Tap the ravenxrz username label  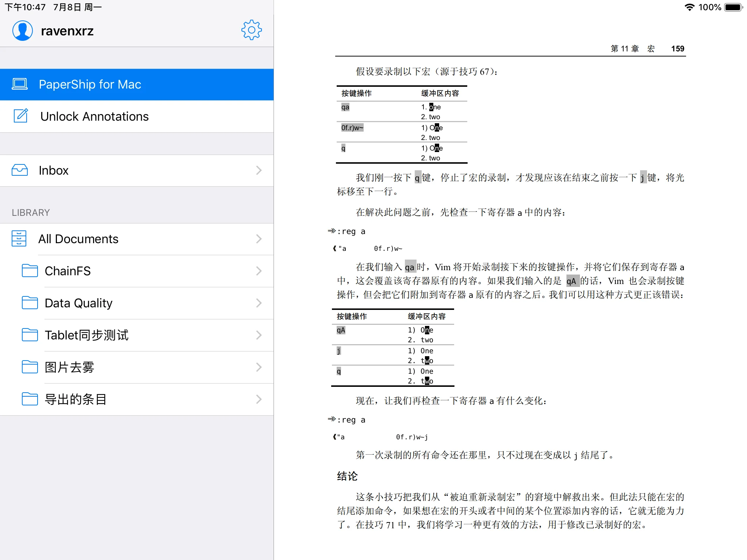click(67, 31)
